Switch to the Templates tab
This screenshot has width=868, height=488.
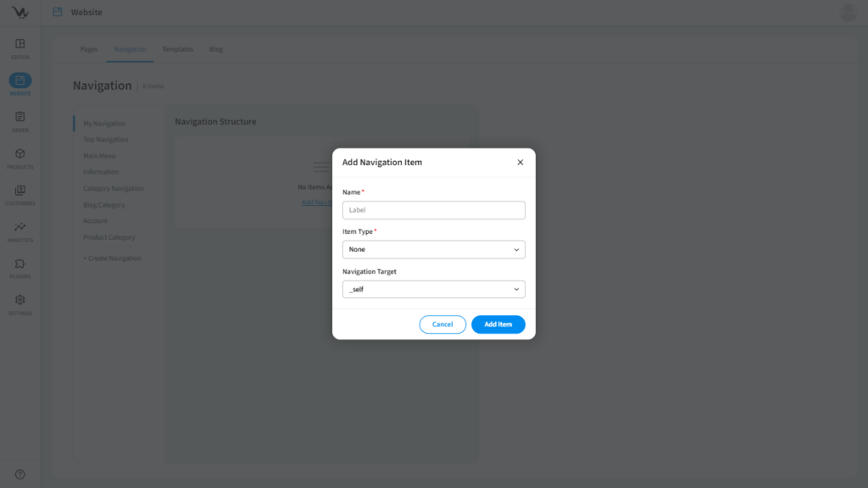pos(178,49)
